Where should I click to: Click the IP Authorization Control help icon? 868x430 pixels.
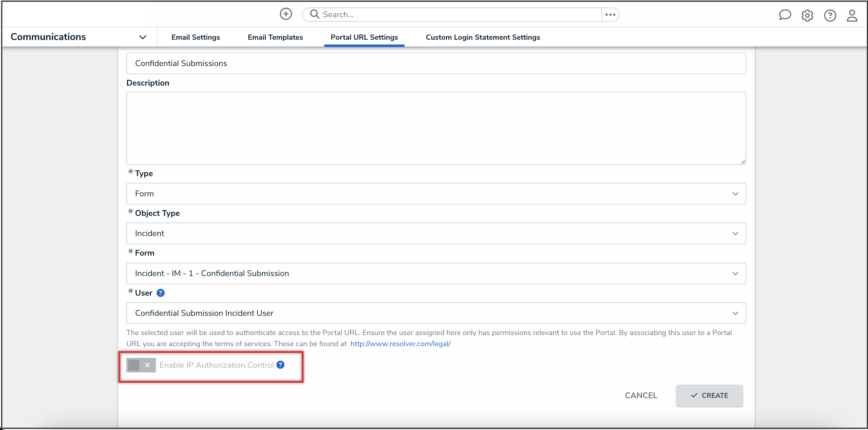(x=280, y=365)
